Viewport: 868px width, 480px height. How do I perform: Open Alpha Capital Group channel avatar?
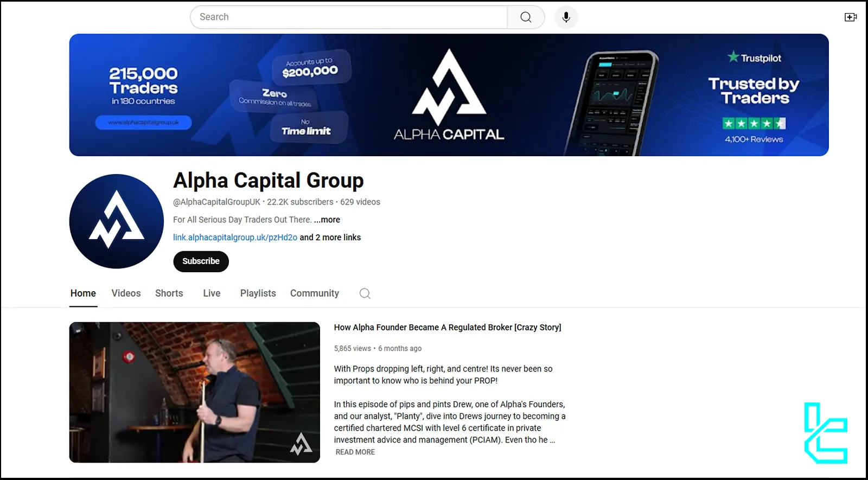(117, 221)
